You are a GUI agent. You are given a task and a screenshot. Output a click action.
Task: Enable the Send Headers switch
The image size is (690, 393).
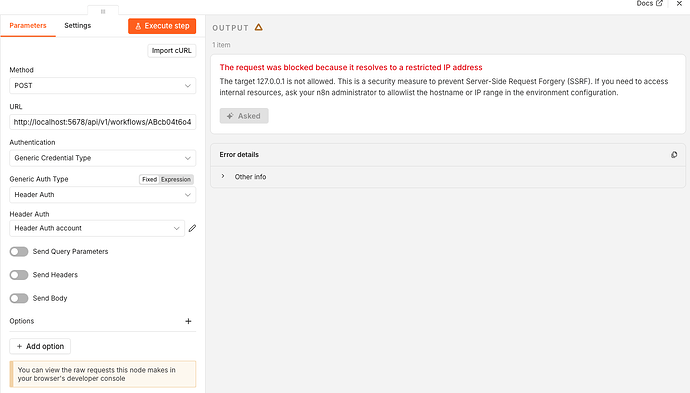[19, 275]
